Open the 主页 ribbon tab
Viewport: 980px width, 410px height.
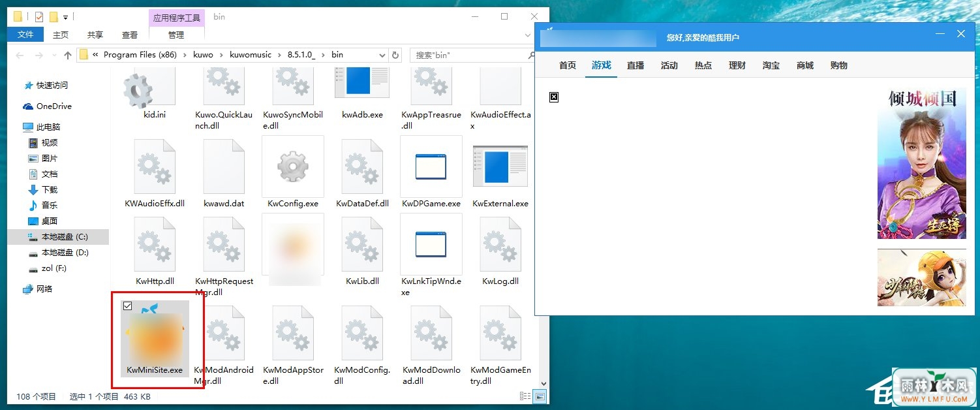coord(61,35)
